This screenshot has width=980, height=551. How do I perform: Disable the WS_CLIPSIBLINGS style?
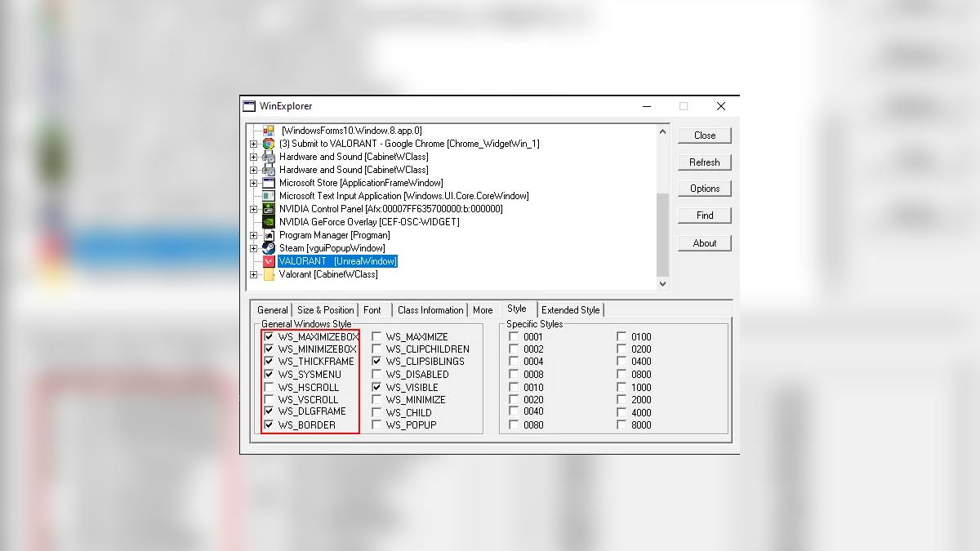coord(376,361)
